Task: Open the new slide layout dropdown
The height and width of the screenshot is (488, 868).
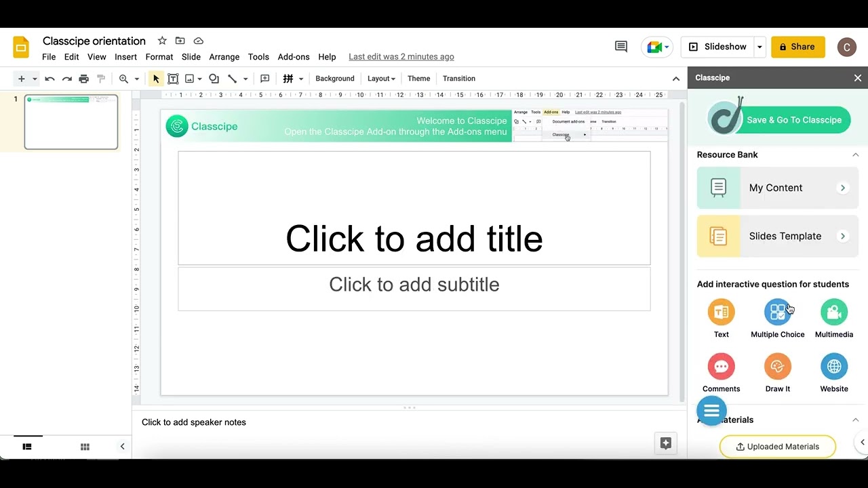Action: tap(35, 79)
